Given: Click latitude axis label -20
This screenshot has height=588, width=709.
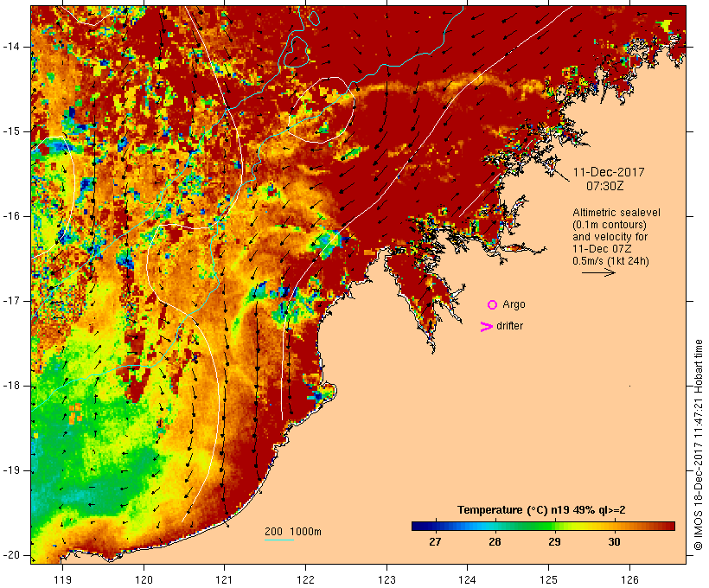Looking at the screenshot, I should click(x=11, y=555).
